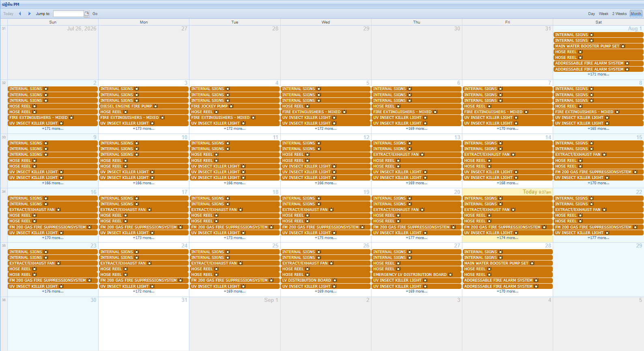
Task: Click the icon beside LV DISTRIBUTION BOARD on the 26th
Action: 335,280
